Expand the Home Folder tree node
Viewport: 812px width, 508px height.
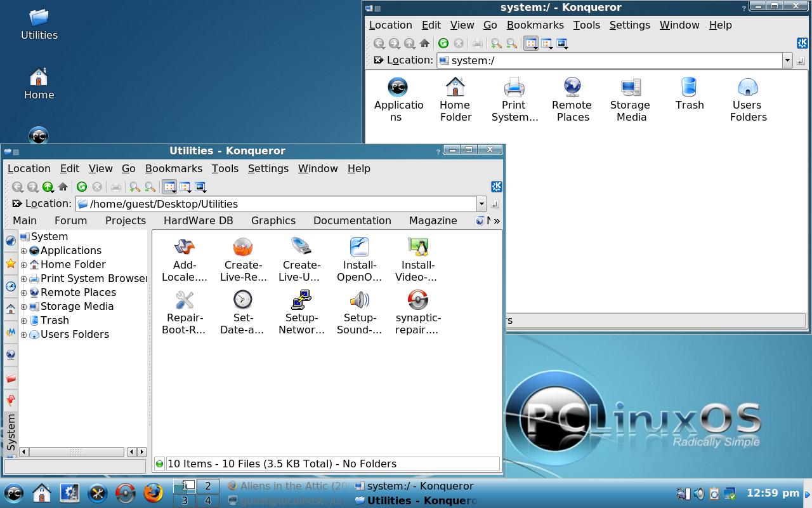click(x=24, y=265)
